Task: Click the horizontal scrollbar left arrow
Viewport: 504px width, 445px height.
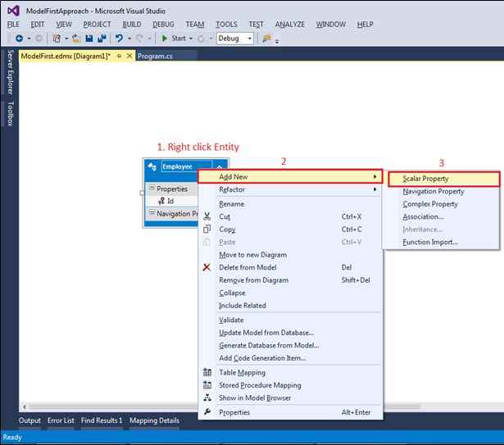Action: tap(25, 407)
